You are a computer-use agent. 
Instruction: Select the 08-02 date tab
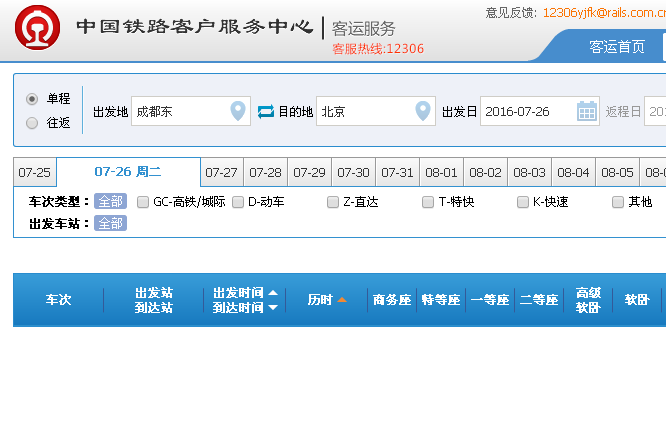pos(485,172)
